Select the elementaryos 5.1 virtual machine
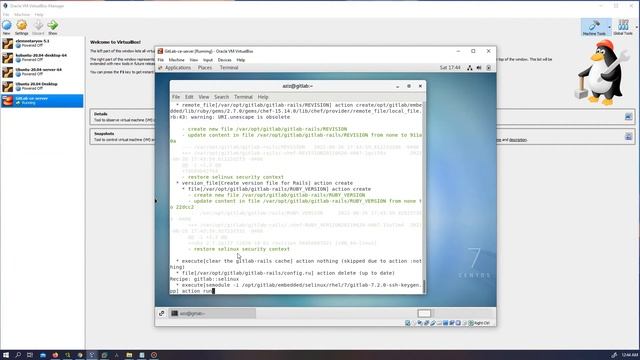 point(42,43)
